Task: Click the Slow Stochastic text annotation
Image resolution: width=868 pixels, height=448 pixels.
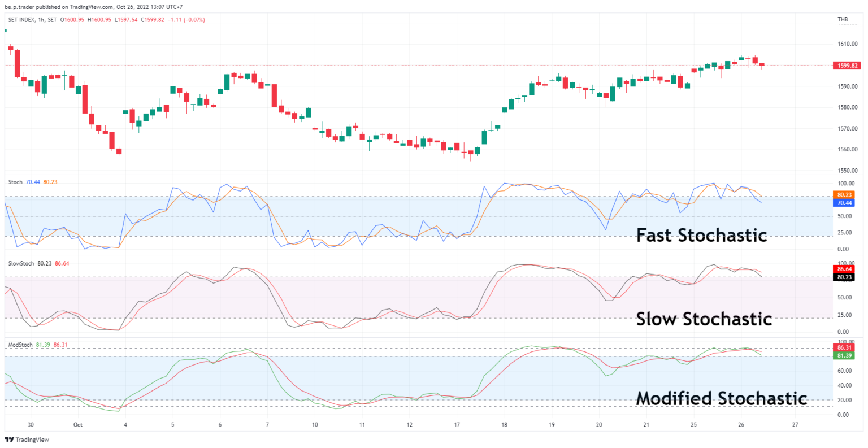Action: [704, 319]
